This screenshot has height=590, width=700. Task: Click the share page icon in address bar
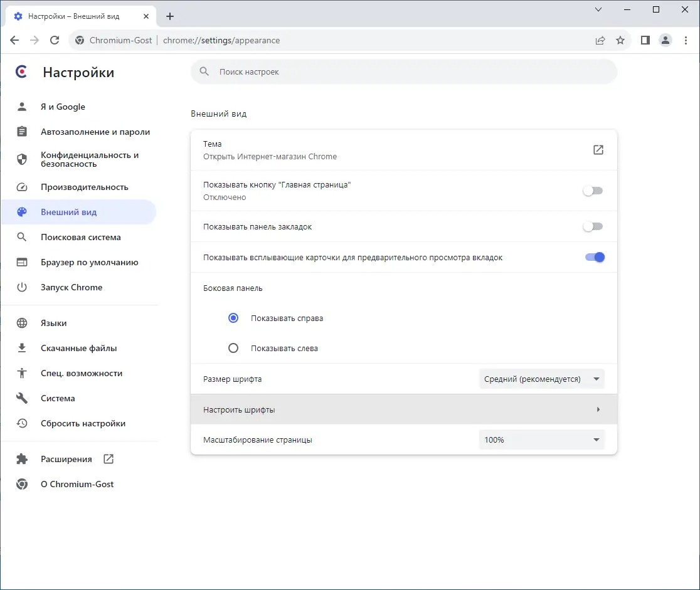pyautogui.click(x=600, y=40)
